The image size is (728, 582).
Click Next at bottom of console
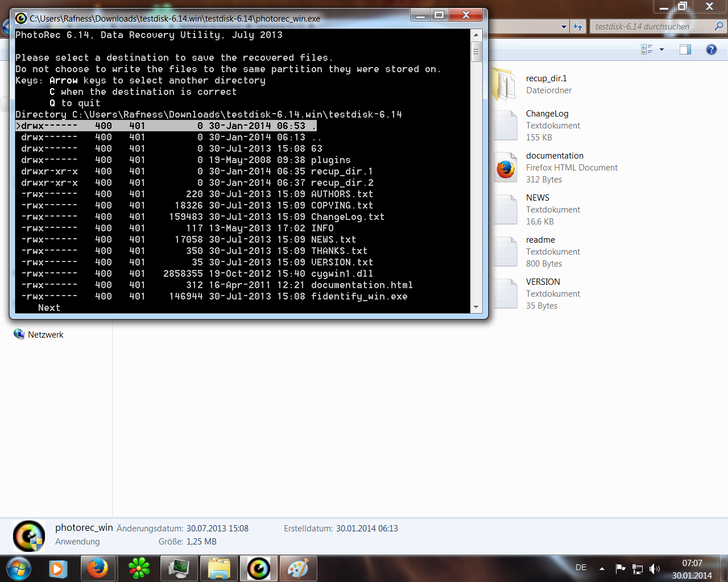(49, 307)
